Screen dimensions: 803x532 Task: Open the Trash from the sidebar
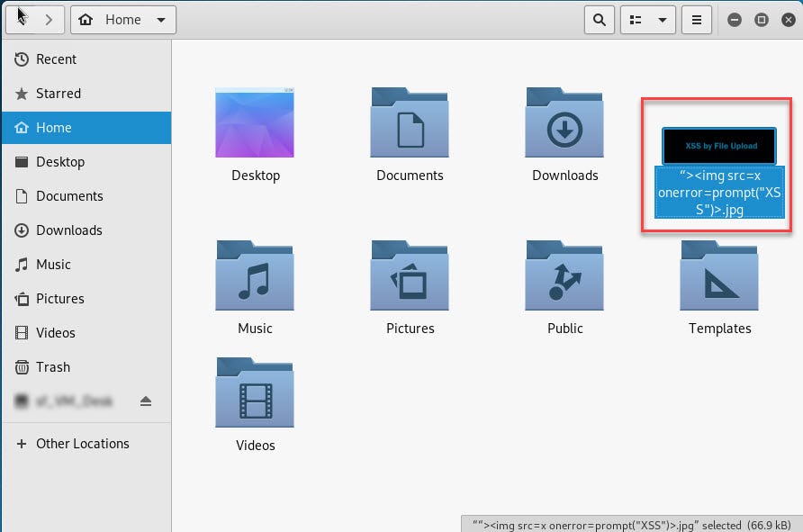coord(53,366)
